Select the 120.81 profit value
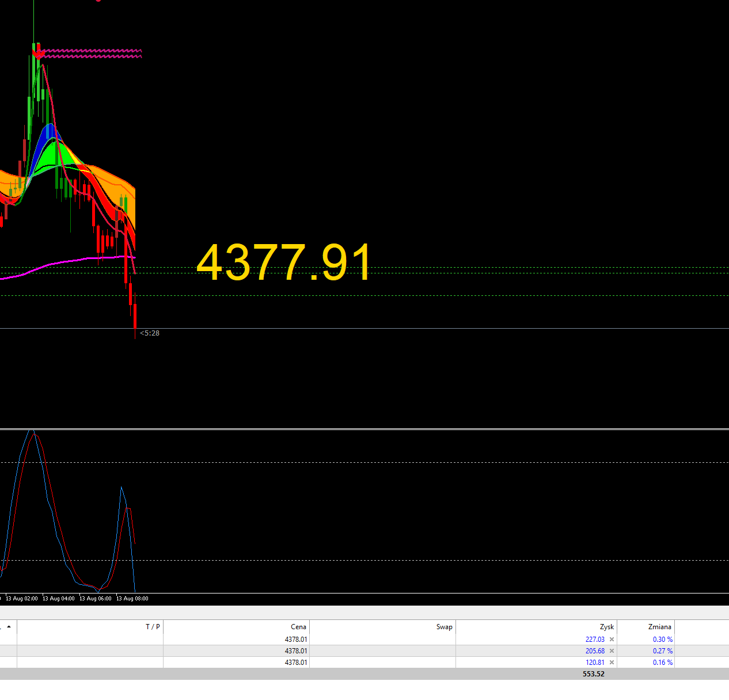 coord(595,663)
